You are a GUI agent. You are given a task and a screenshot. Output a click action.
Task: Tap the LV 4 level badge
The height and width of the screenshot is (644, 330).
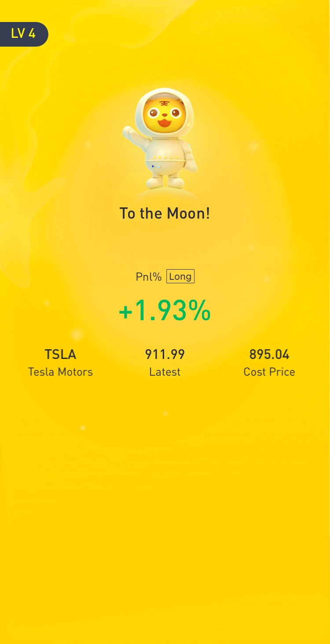click(23, 34)
